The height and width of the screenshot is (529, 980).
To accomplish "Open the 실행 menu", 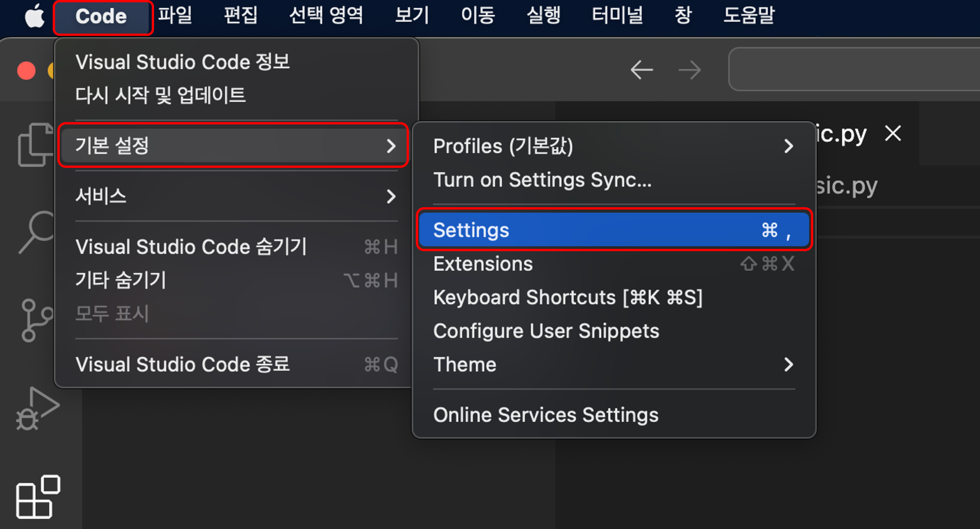I will tap(543, 16).
